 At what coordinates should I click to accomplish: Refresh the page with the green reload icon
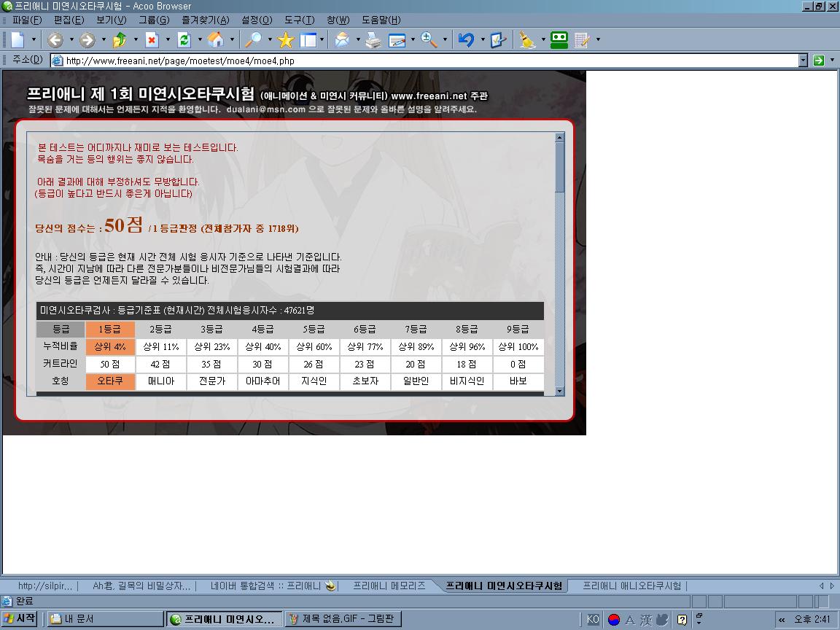[x=184, y=40]
